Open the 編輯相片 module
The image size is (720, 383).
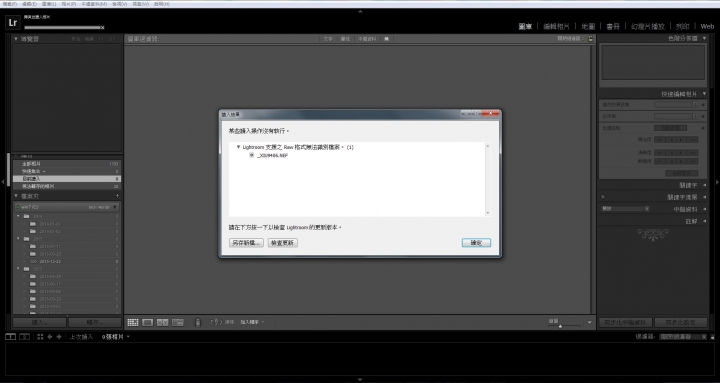[556, 27]
